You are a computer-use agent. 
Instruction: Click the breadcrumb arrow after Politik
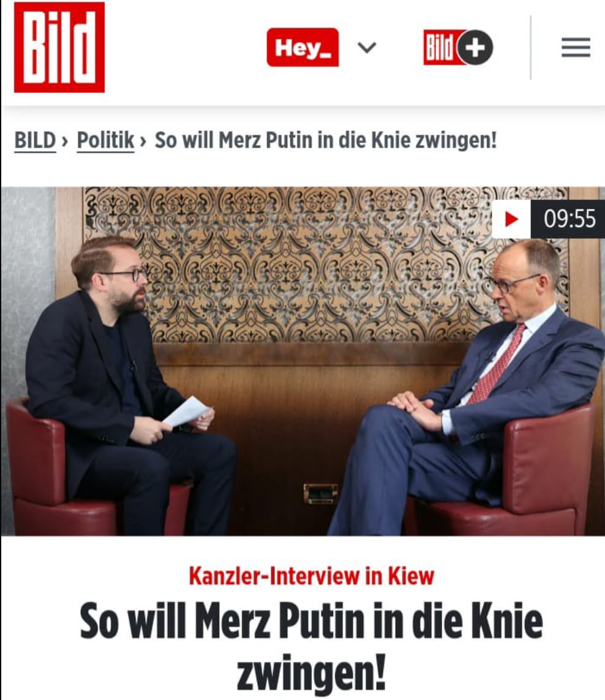[143, 141]
